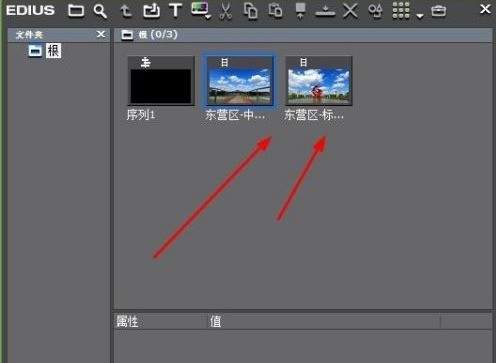Click the Copy icon
Viewport: 496px width, 363px height.
[x=250, y=10]
